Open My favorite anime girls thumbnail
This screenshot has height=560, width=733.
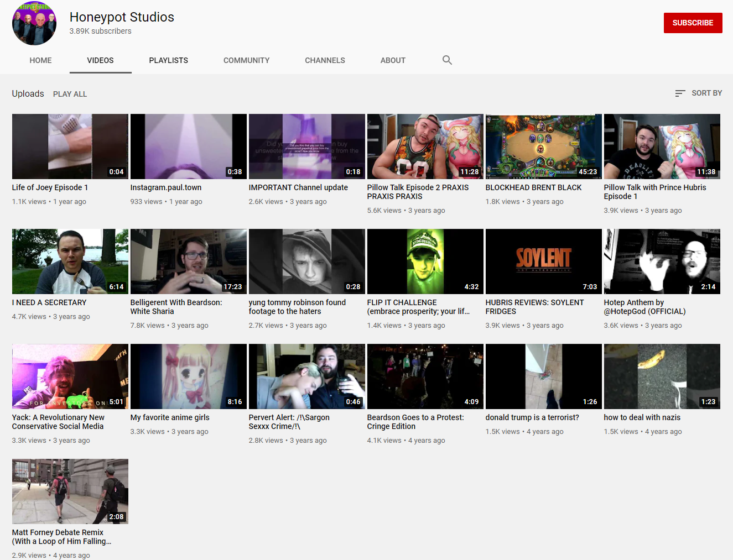189,376
